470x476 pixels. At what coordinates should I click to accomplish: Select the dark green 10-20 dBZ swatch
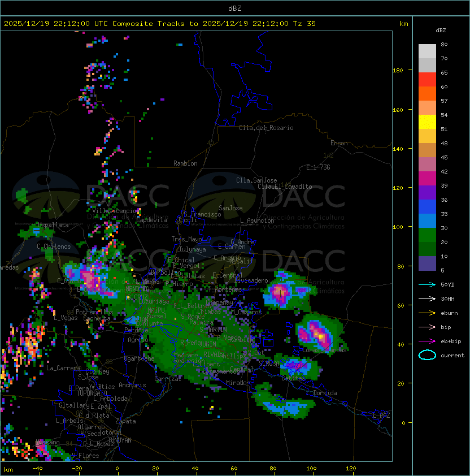[427, 249]
